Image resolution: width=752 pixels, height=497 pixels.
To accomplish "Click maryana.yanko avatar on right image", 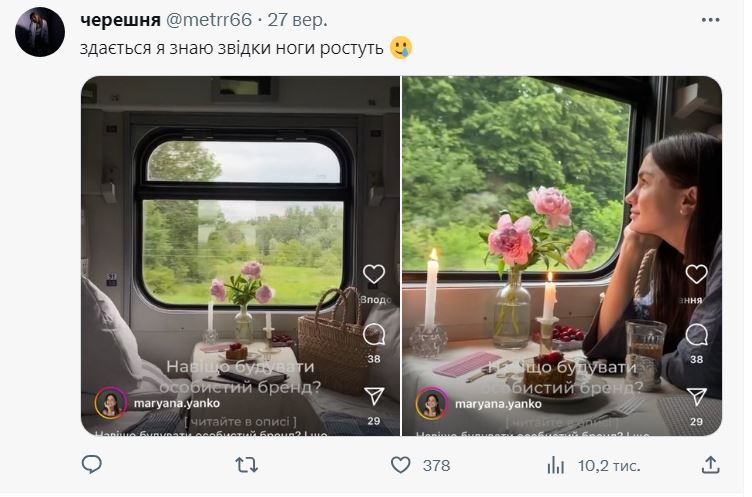I will coord(432,403).
